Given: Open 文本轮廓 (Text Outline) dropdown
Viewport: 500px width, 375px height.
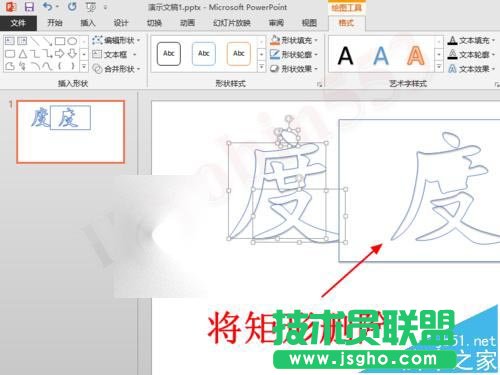Looking at the screenshot, I should point(471,55).
